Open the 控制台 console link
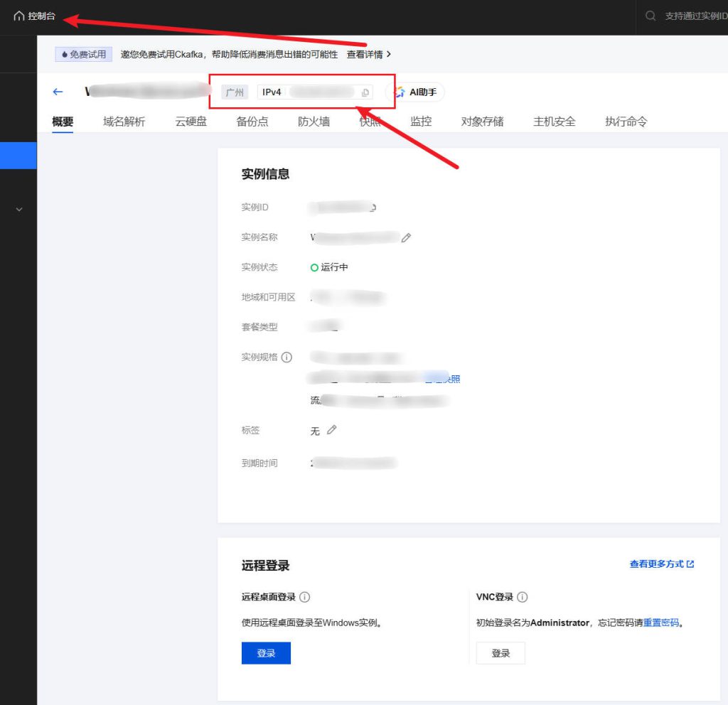 pyautogui.click(x=41, y=16)
